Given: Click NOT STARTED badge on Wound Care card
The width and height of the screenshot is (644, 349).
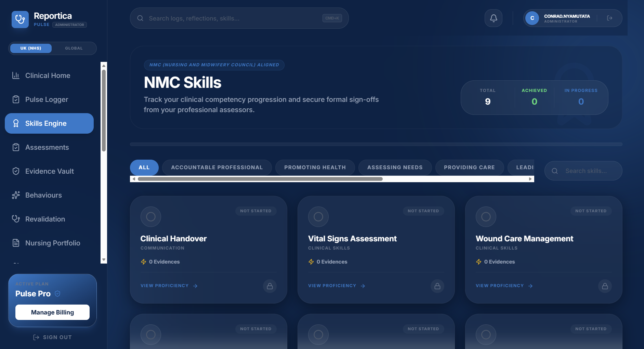Looking at the screenshot, I should pyautogui.click(x=591, y=211).
